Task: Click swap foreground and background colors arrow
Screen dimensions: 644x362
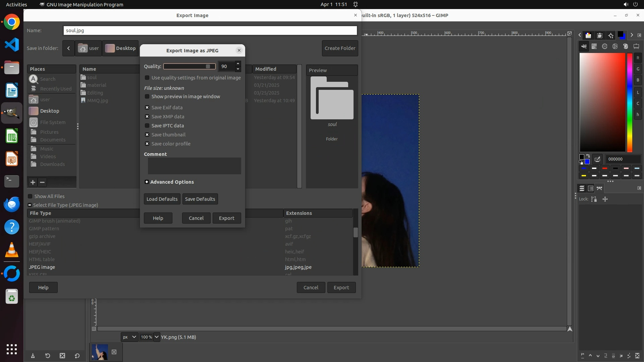Action: (588, 156)
